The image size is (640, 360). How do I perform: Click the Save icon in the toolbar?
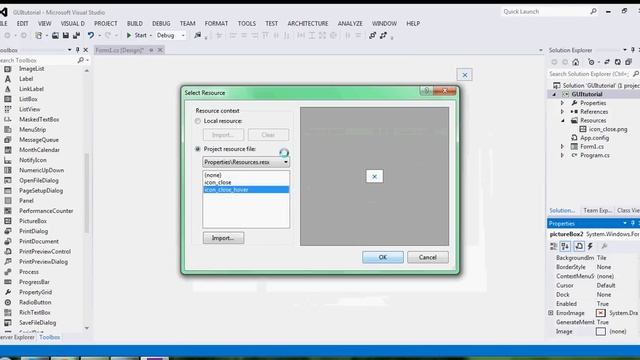point(65,36)
